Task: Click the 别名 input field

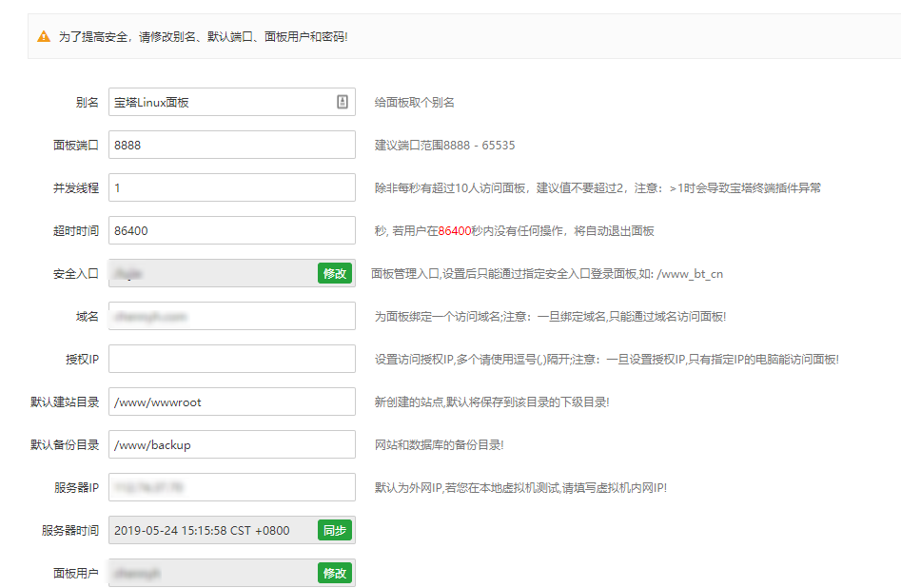Action: pos(219,102)
